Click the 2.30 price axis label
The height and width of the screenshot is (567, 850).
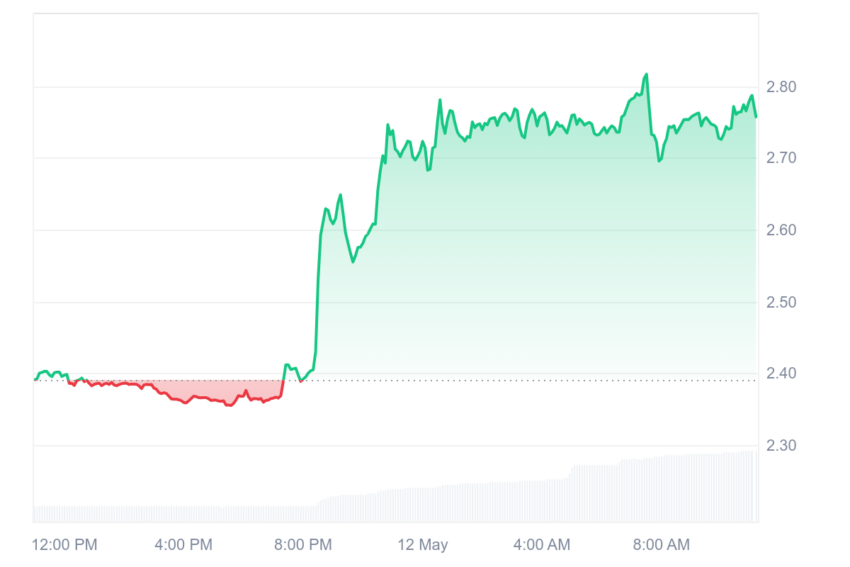pos(781,445)
